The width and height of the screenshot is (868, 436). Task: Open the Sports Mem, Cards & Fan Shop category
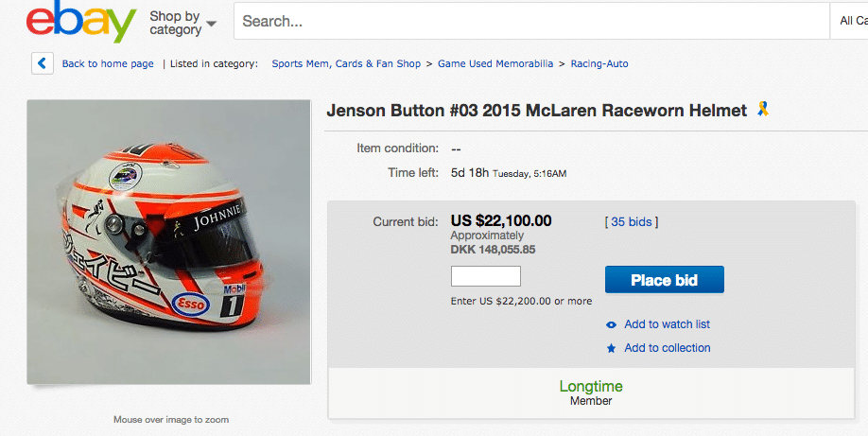[346, 63]
